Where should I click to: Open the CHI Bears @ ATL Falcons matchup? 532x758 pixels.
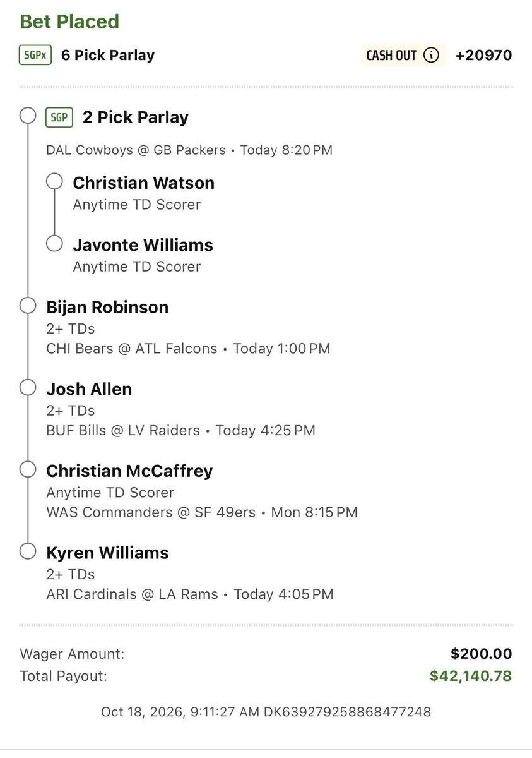[x=131, y=349]
